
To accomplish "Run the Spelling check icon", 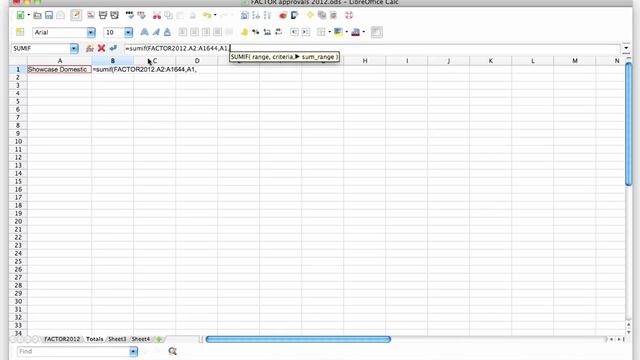I will coord(130,15).
